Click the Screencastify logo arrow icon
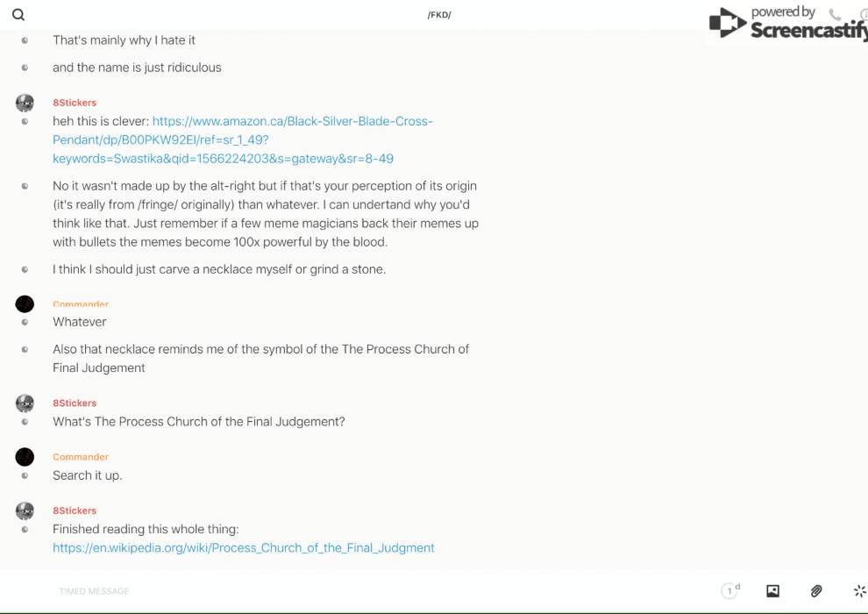The width and height of the screenshot is (868, 614). tap(727, 23)
